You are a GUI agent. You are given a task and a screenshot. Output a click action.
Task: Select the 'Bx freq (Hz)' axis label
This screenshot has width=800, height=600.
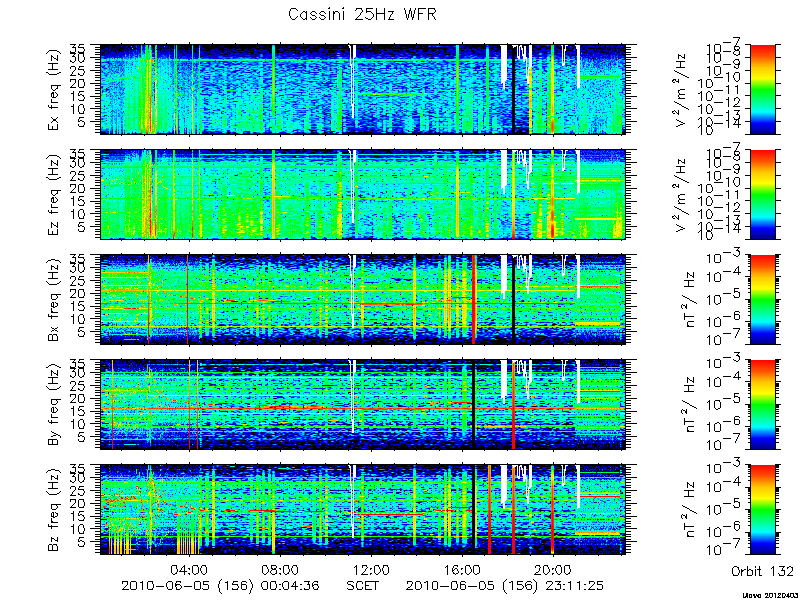coord(54,300)
